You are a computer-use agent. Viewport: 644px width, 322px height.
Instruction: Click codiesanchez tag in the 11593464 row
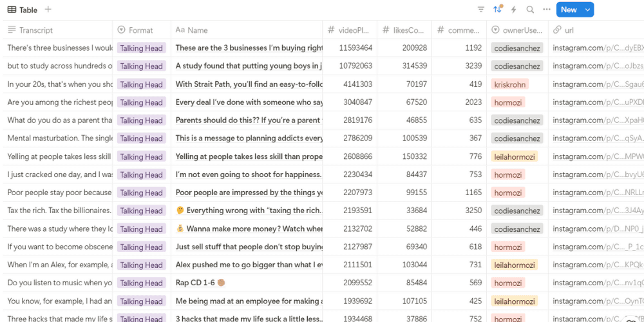coord(517,48)
